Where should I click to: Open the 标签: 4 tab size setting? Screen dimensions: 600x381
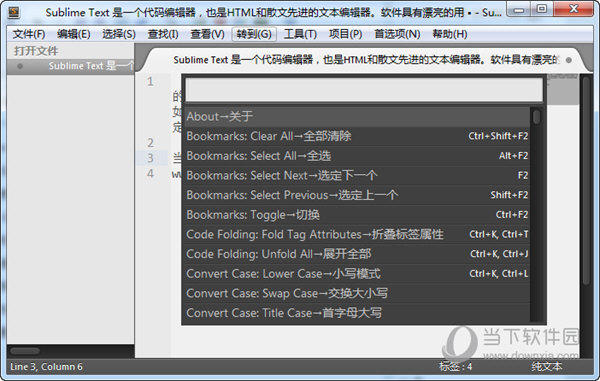[x=455, y=367]
